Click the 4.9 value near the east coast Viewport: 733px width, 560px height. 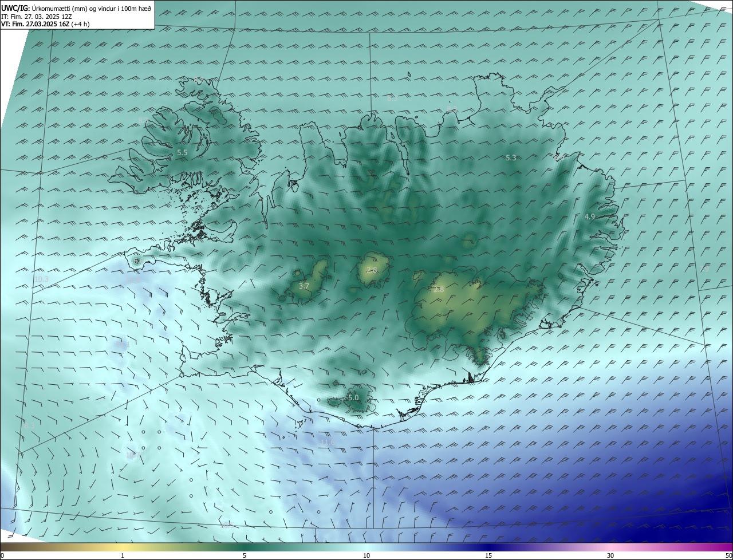click(590, 216)
